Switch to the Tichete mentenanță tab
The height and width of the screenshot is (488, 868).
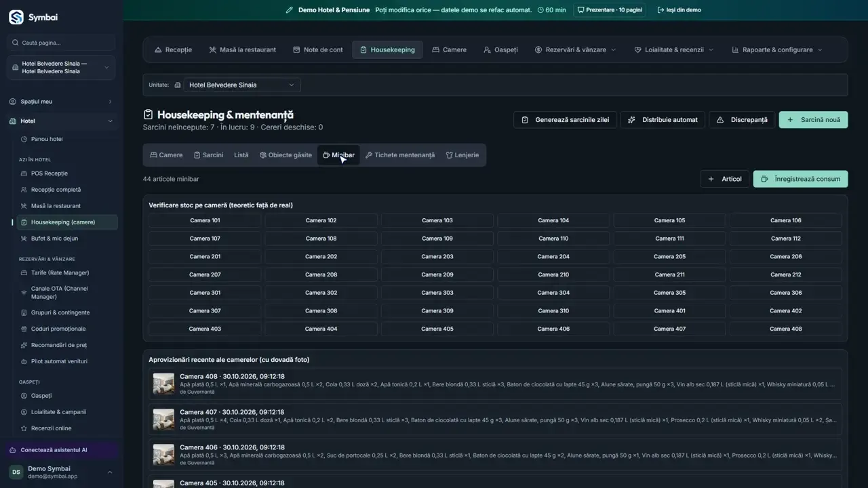(400, 155)
